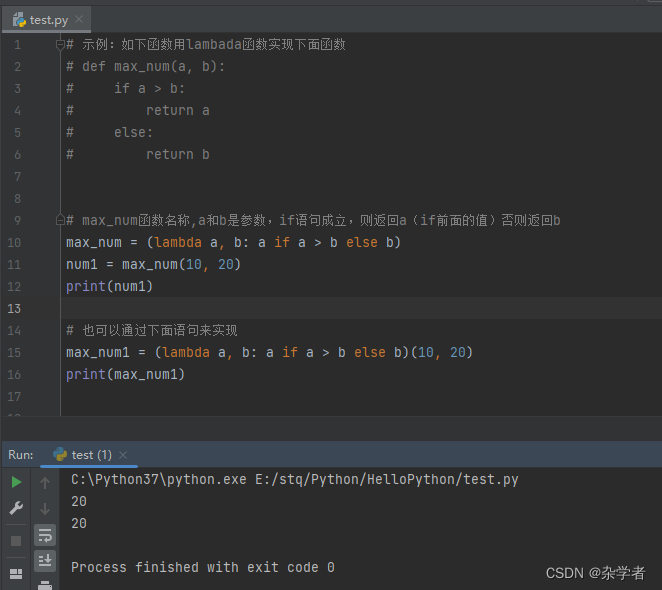Close the test.py editor tab
This screenshot has width=662, height=590.
click(79, 19)
